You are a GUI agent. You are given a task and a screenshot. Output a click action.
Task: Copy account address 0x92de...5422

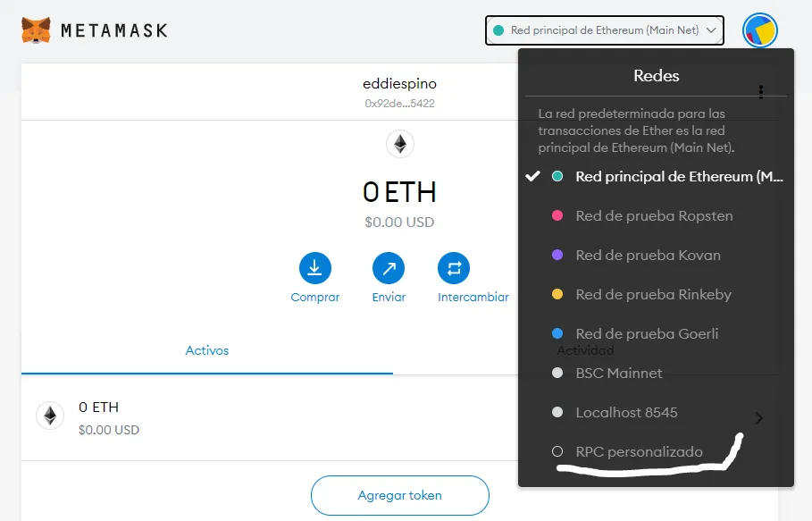pos(400,103)
